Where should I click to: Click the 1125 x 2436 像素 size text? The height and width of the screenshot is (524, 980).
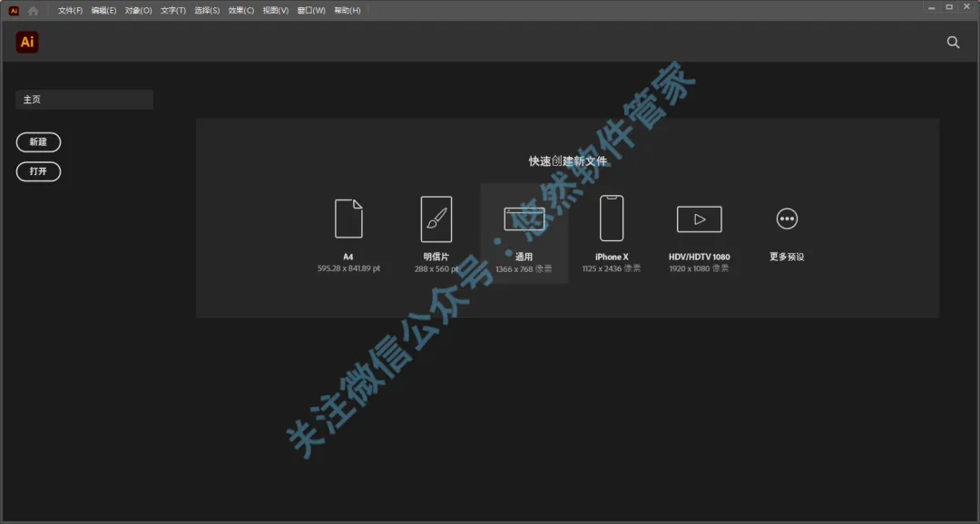[x=612, y=268]
